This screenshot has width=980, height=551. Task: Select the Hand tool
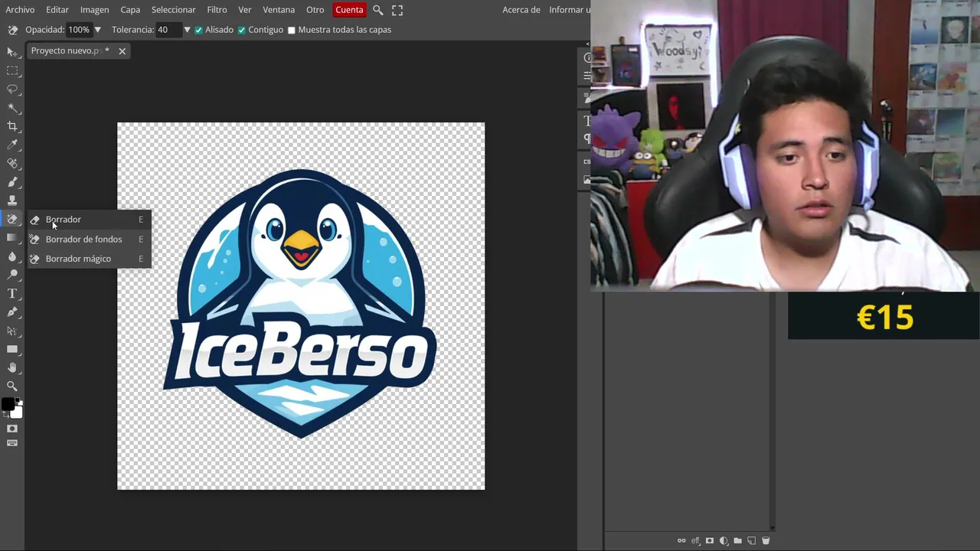pyautogui.click(x=12, y=368)
